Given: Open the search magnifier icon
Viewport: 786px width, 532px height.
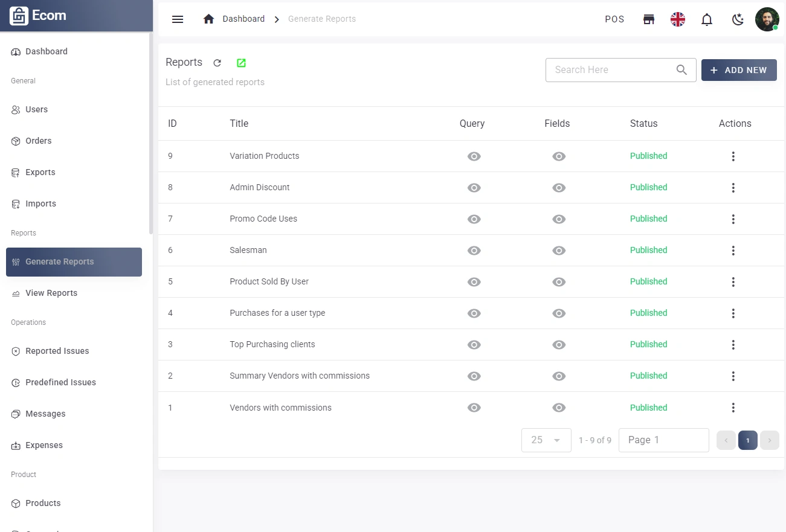Looking at the screenshot, I should [681, 70].
